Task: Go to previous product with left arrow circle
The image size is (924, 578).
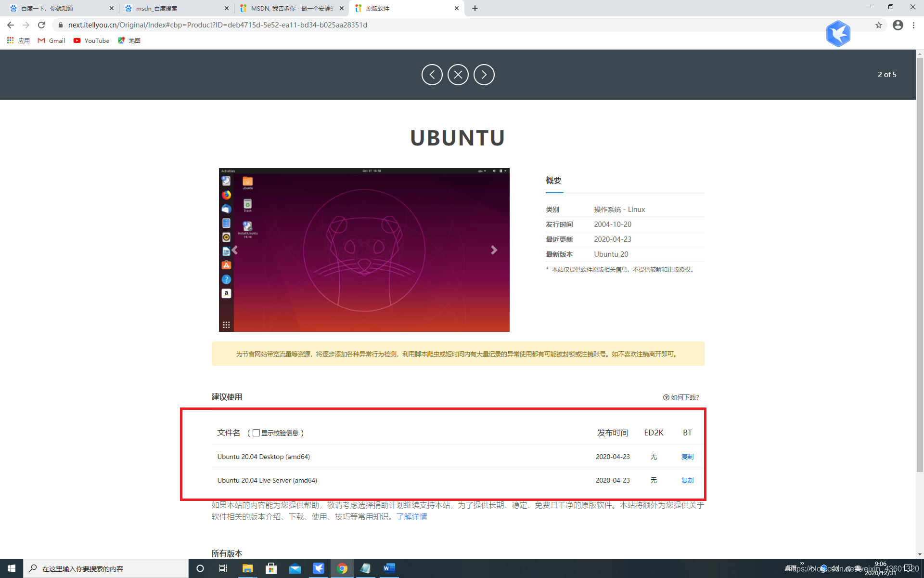Action: pos(432,75)
